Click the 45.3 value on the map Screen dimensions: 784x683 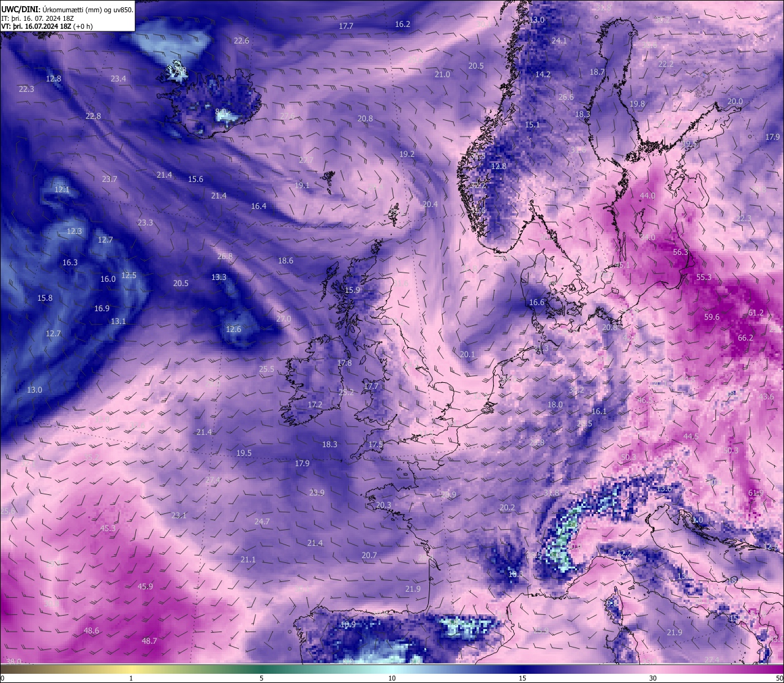click(x=108, y=527)
